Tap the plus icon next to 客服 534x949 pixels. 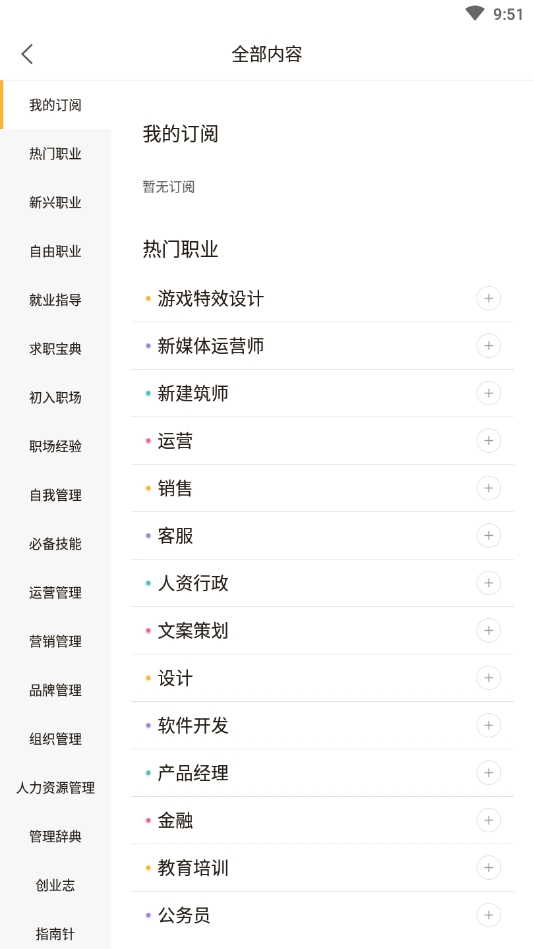[489, 536]
